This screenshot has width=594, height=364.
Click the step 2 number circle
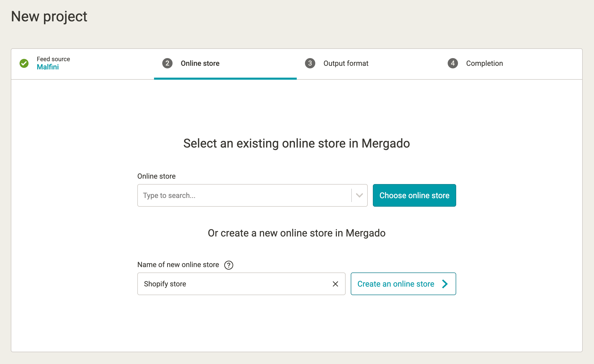pyautogui.click(x=167, y=63)
